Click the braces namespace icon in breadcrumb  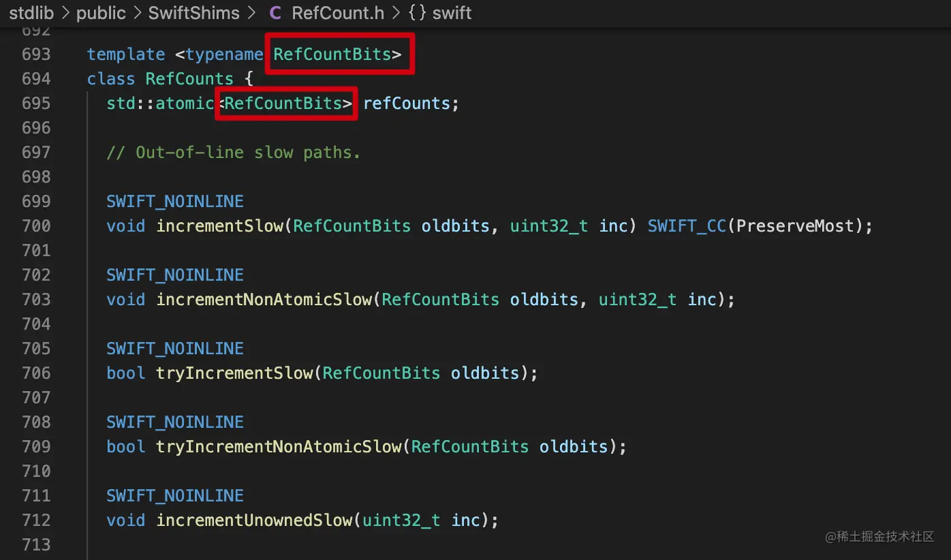pyautogui.click(x=418, y=13)
